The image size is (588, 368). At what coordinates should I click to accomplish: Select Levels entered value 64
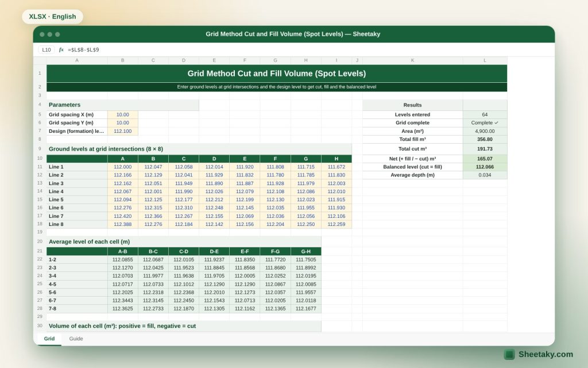pos(485,114)
